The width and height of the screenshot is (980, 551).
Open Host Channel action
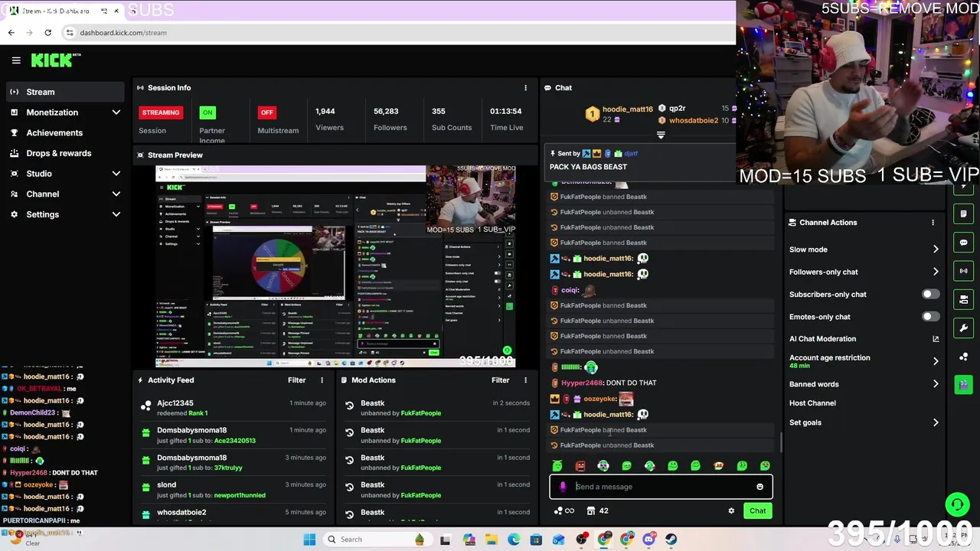(x=812, y=403)
